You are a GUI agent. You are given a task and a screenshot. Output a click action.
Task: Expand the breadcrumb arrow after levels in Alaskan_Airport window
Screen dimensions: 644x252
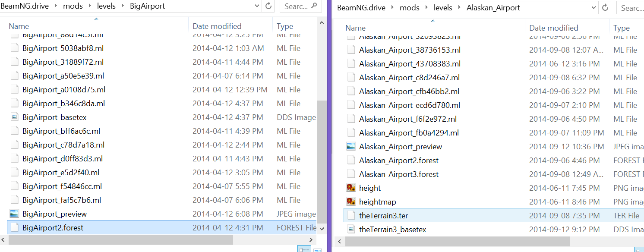459,8
